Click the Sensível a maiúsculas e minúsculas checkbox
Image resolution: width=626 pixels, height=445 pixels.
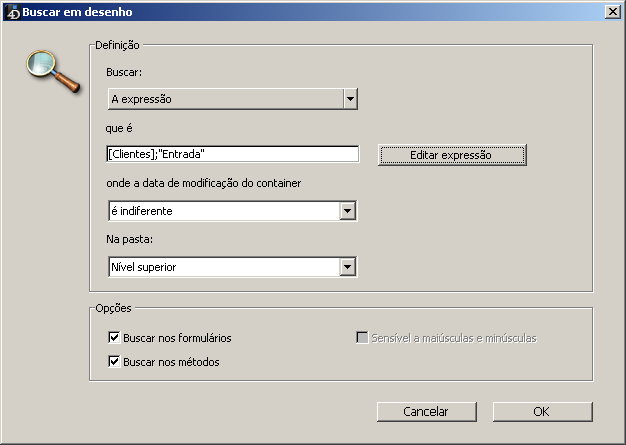pyautogui.click(x=362, y=338)
